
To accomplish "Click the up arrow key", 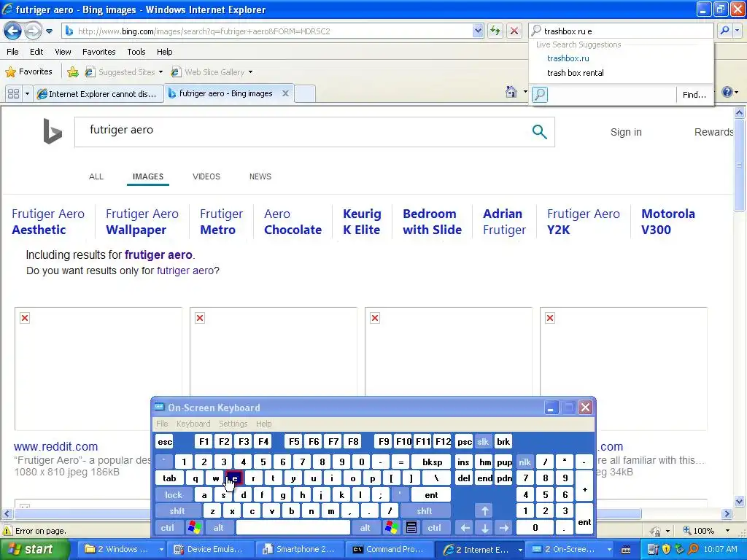I will (x=484, y=511).
